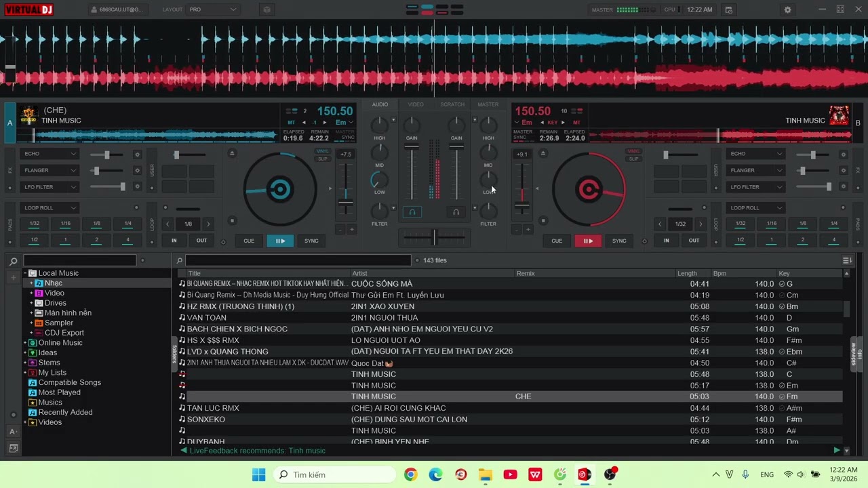Open VirtualDJ settings gear in title bar
The image size is (868, 488).
(x=787, y=9)
